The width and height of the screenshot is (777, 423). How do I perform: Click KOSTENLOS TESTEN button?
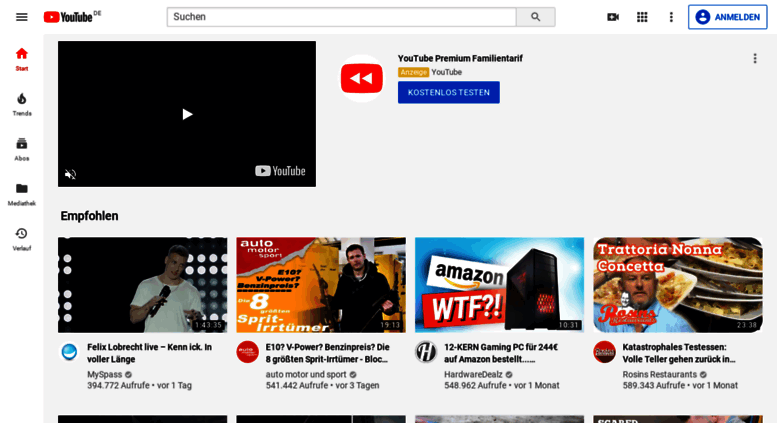click(x=448, y=93)
